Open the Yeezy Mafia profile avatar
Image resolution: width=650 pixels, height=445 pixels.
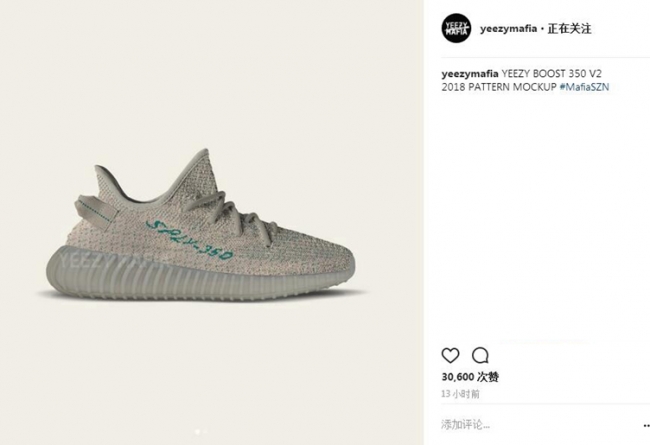(456, 28)
